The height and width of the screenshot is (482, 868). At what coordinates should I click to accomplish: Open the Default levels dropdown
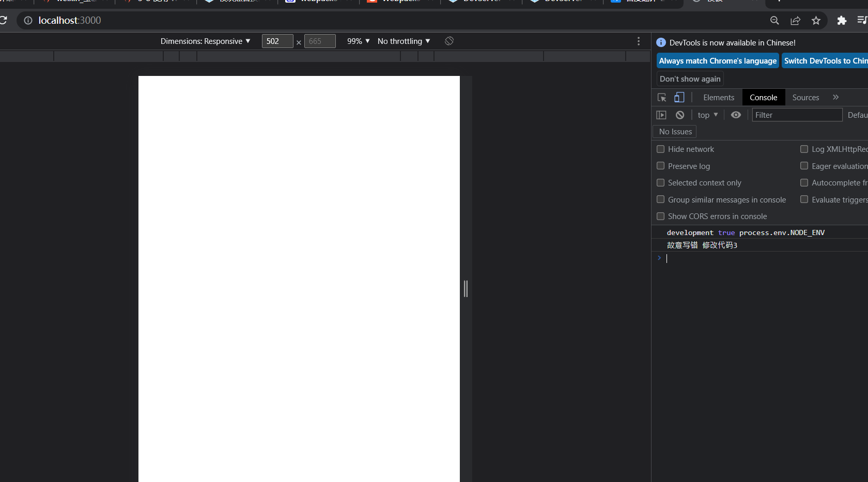pos(858,115)
